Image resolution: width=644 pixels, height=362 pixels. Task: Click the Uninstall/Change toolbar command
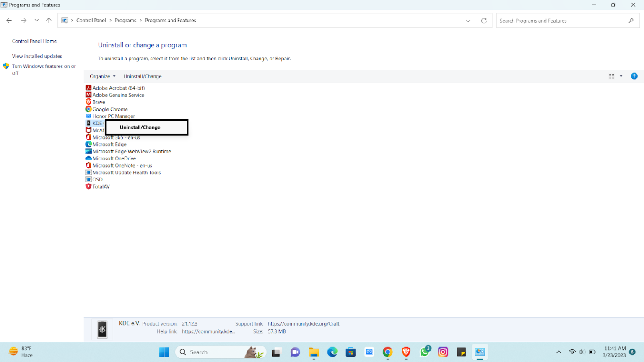143,76
